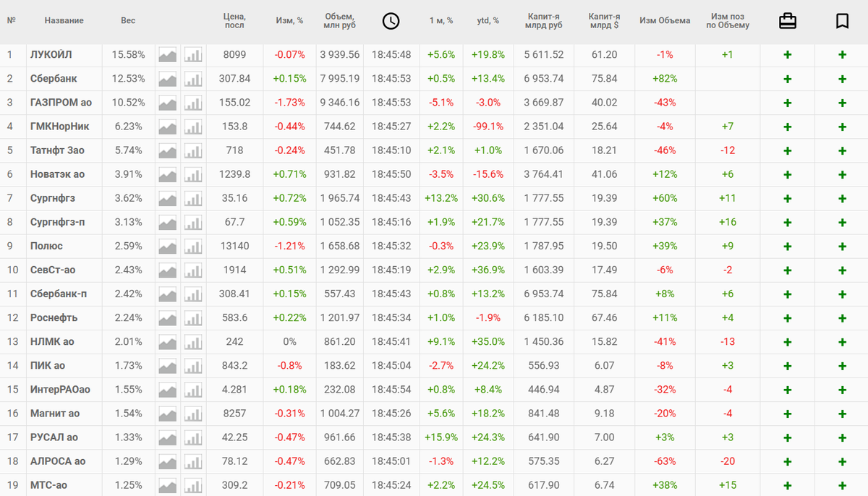Click the bookmark column header icon
The image size is (868, 496).
click(842, 21)
